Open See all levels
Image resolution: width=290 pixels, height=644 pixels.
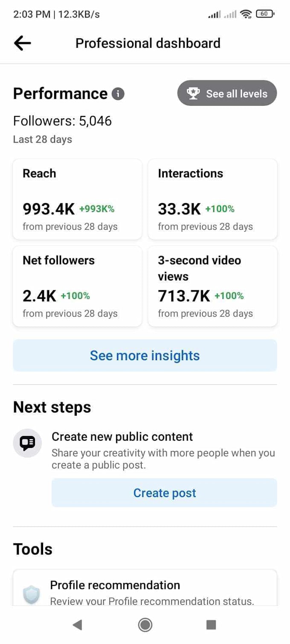pos(226,93)
